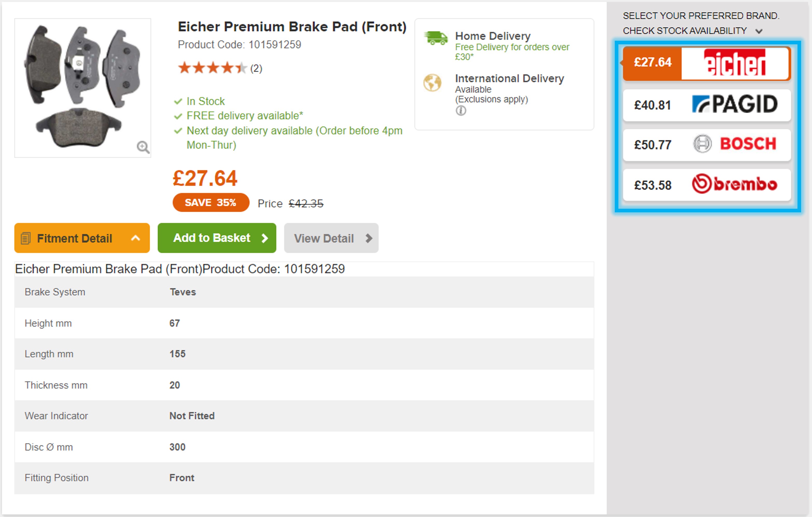This screenshot has width=812, height=517.
Task: Click the Brembo logo in brand list
Action: click(735, 184)
